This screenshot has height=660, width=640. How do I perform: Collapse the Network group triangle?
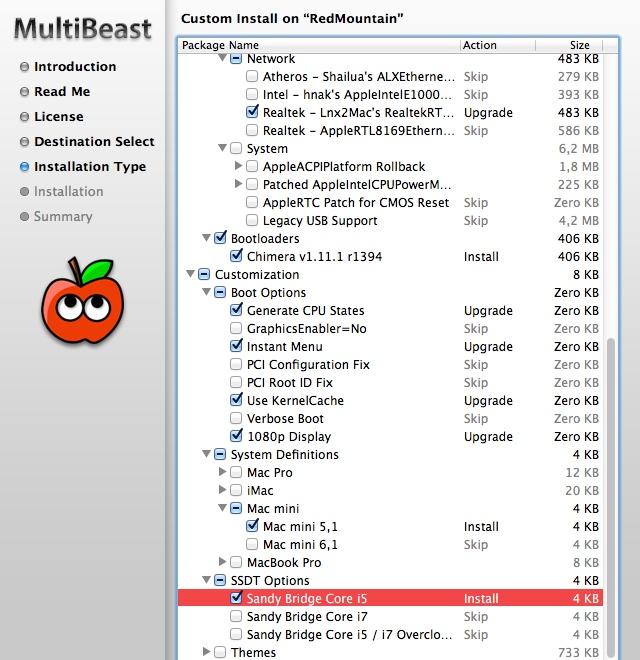tap(222, 58)
